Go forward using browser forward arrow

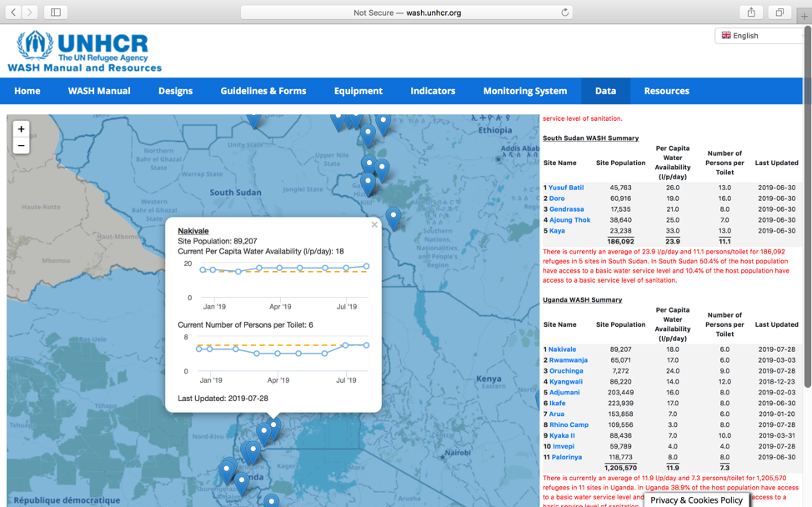coord(29,12)
